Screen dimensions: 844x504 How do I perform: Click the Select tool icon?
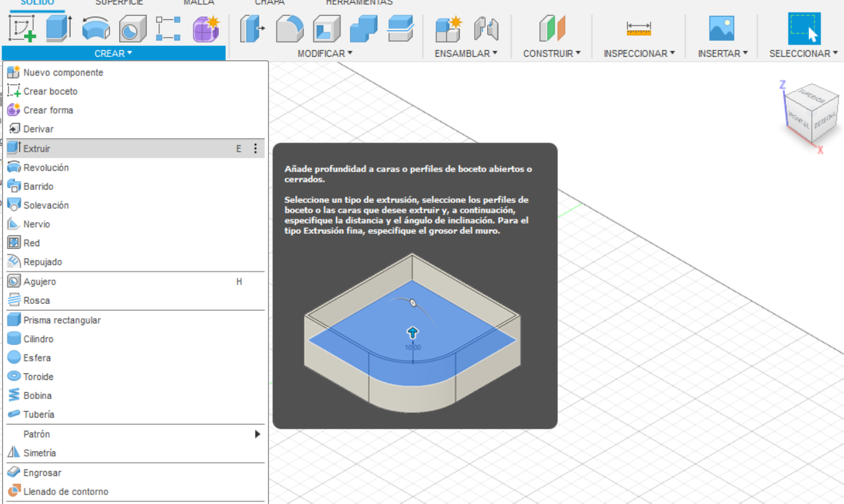pos(804,29)
